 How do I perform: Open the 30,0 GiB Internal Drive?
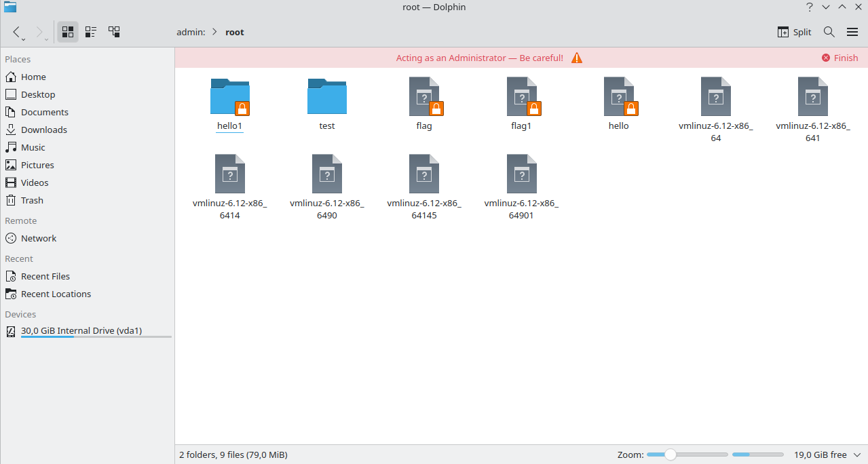click(81, 330)
